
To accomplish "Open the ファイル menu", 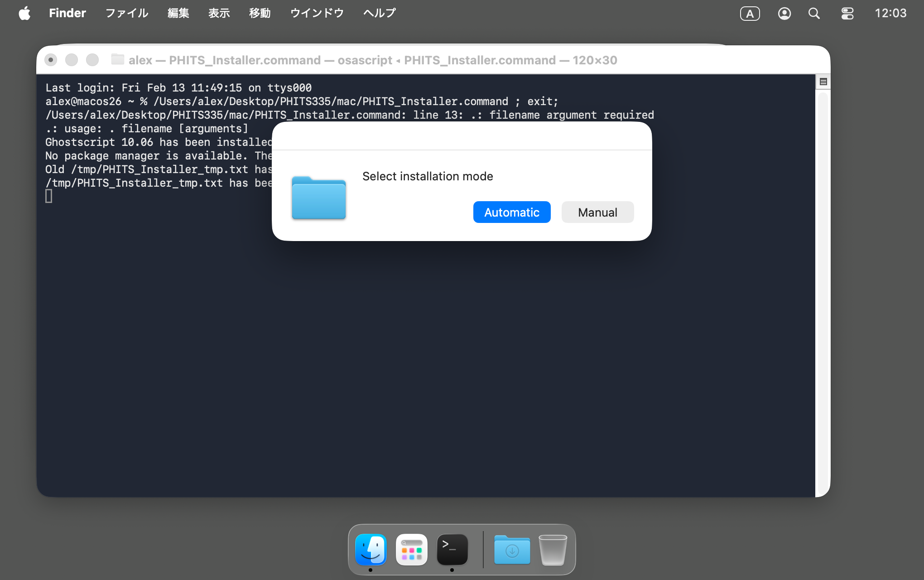I will pos(127,13).
